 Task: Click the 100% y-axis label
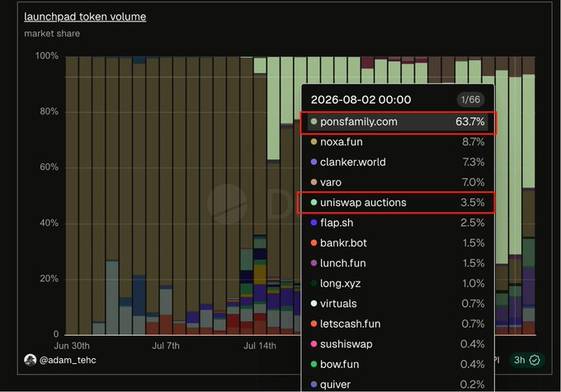tap(47, 56)
